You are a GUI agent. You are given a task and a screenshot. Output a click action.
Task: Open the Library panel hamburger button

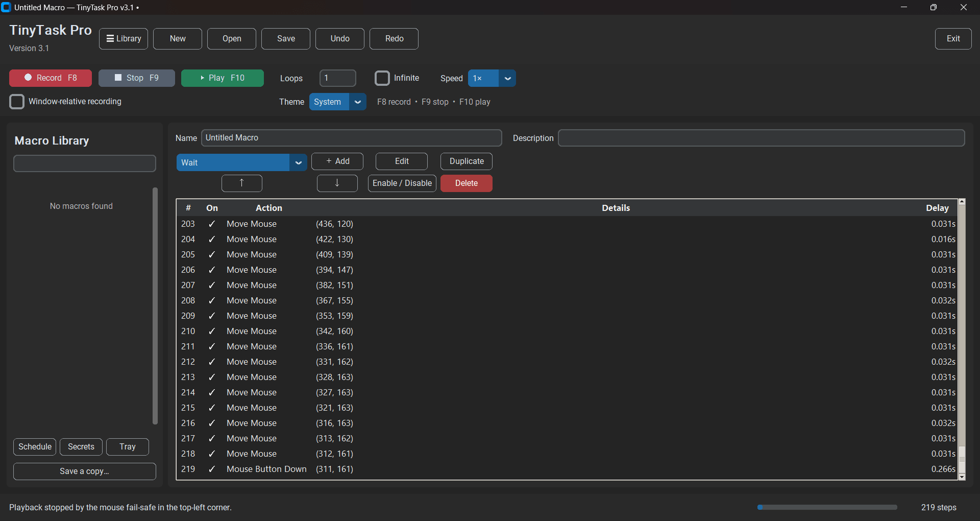[124, 39]
